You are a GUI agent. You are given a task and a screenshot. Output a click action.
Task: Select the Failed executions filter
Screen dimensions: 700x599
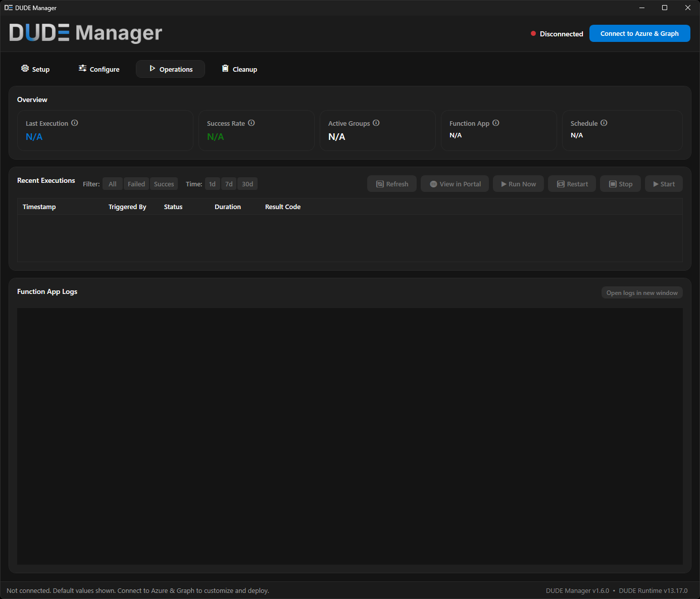pyautogui.click(x=136, y=183)
